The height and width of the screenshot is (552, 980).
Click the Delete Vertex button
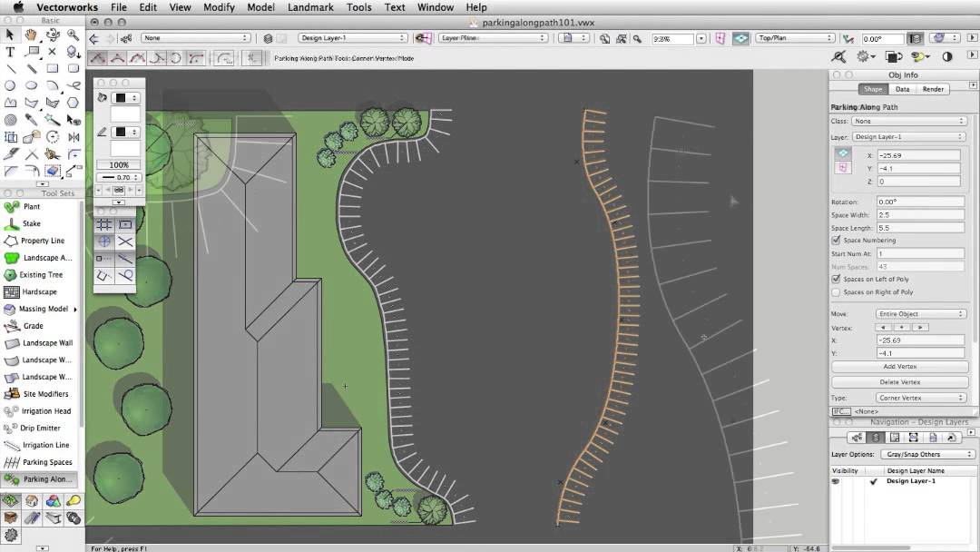coord(899,382)
